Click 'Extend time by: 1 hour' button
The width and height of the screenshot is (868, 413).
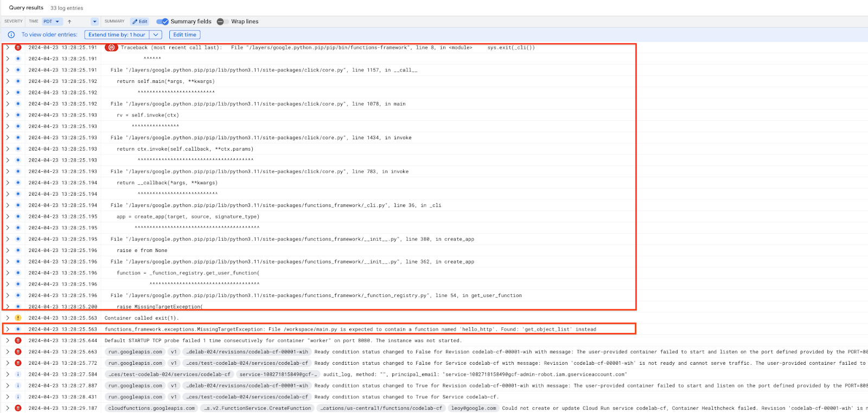coord(117,35)
